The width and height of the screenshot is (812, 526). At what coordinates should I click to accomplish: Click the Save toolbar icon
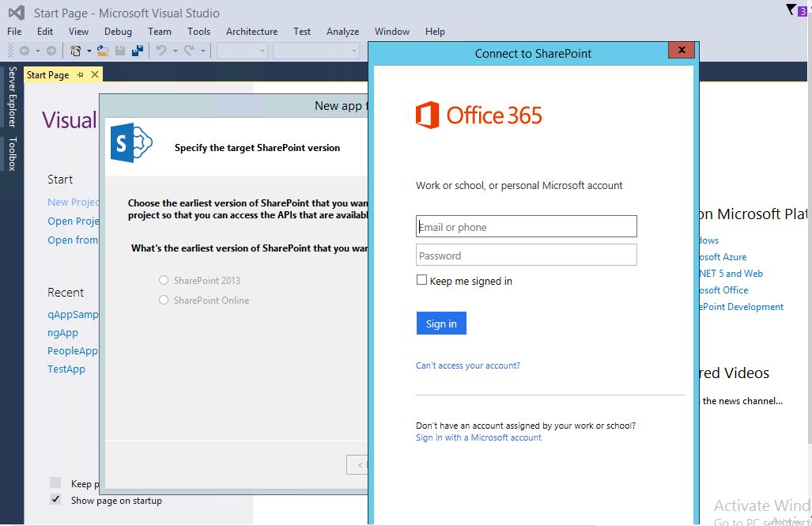[120, 51]
